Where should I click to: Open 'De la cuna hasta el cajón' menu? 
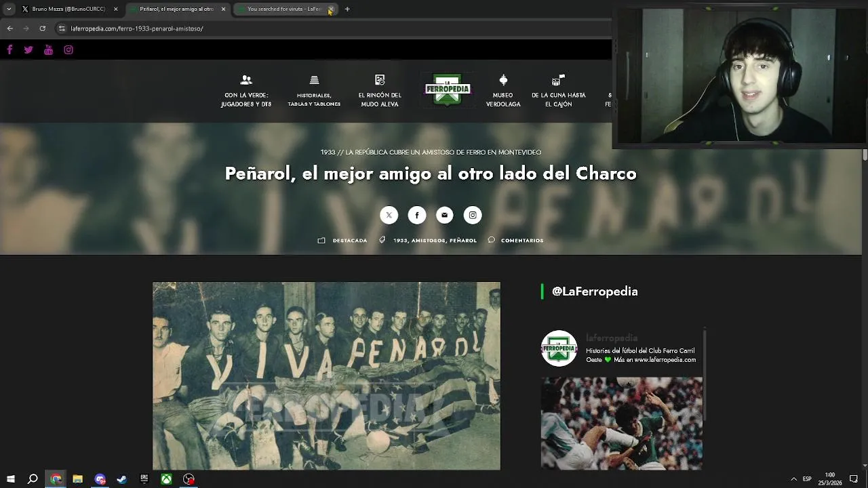pyautogui.click(x=558, y=91)
